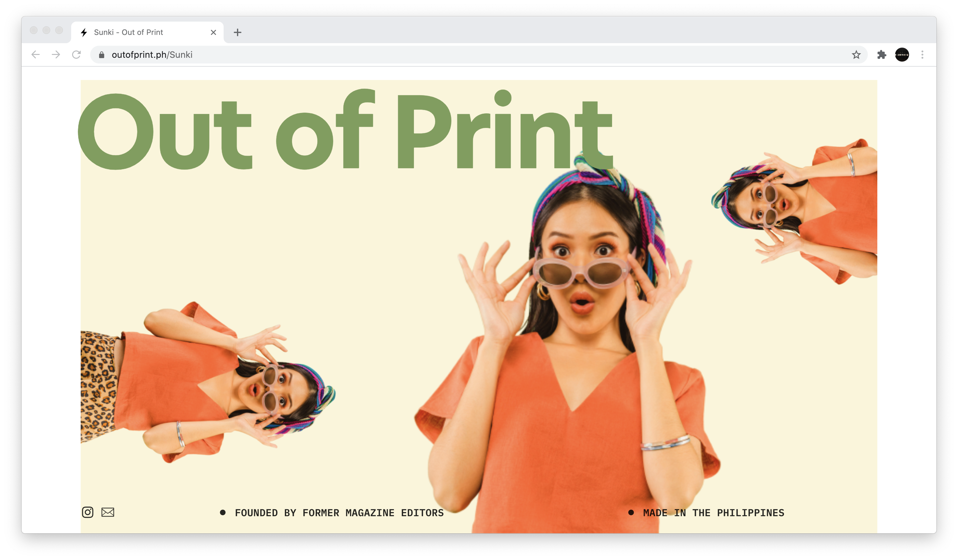
Task: Go back to previous page
Action: click(x=36, y=55)
